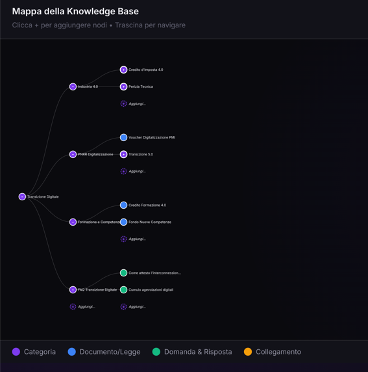The width and height of the screenshot is (368, 372).
Task: Open the Perizia Tecnica node
Action: 124,87
